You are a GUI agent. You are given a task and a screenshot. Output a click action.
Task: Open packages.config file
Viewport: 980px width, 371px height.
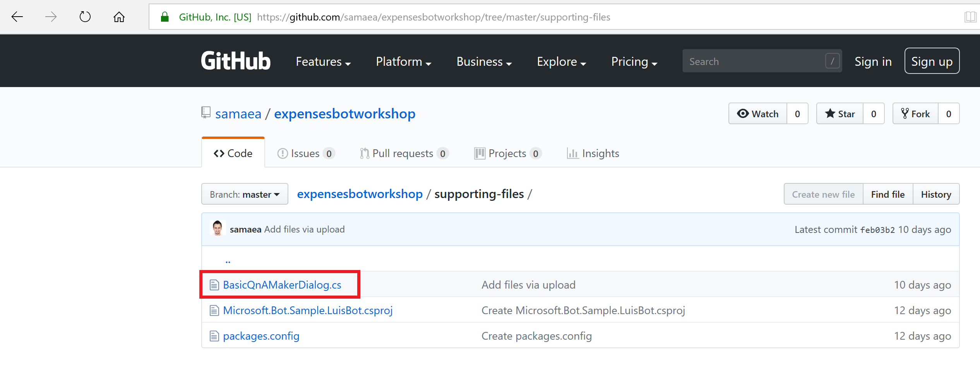(x=261, y=336)
